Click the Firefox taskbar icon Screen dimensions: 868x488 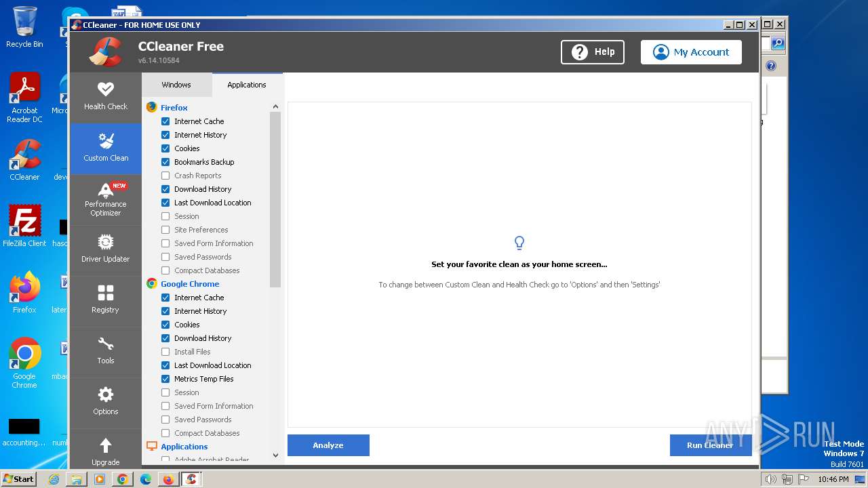click(x=168, y=479)
